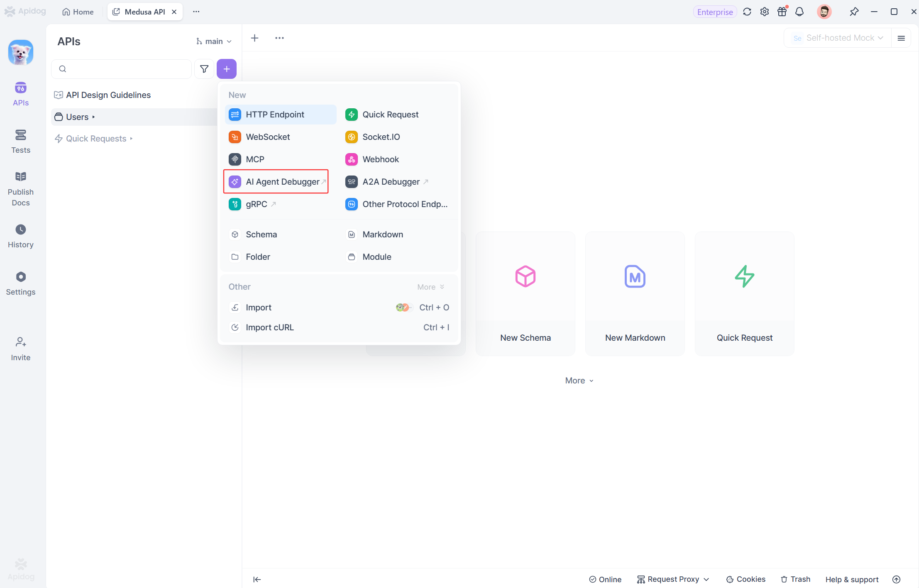Click the pin window icon
This screenshot has height=588, width=919.
853,12
